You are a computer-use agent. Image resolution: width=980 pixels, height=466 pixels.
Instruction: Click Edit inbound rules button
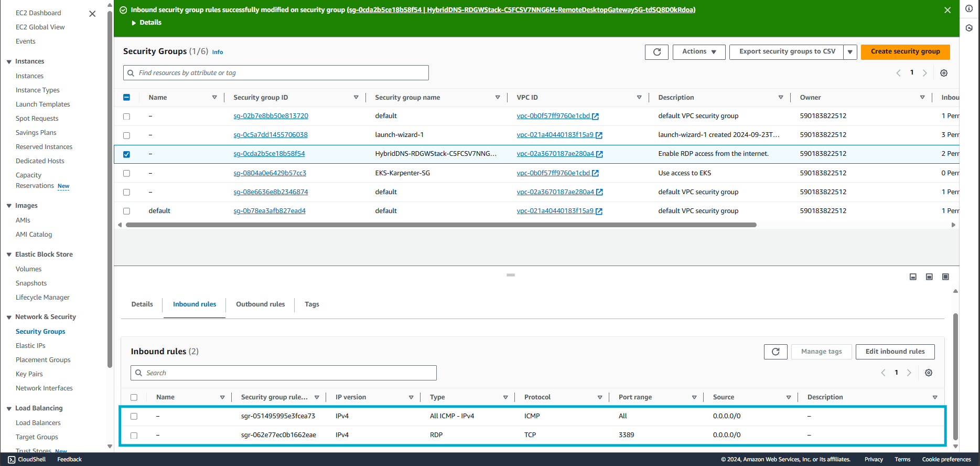click(x=895, y=352)
